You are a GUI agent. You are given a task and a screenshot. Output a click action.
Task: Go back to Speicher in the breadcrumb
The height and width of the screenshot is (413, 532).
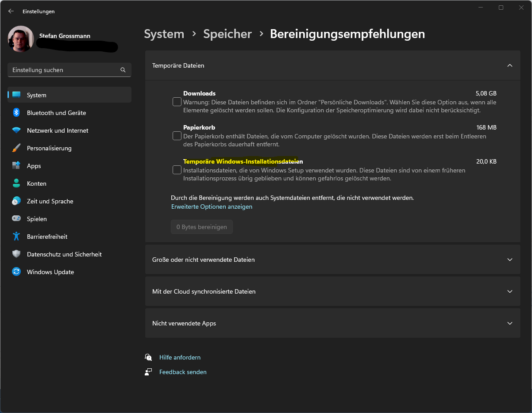(227, 34)
